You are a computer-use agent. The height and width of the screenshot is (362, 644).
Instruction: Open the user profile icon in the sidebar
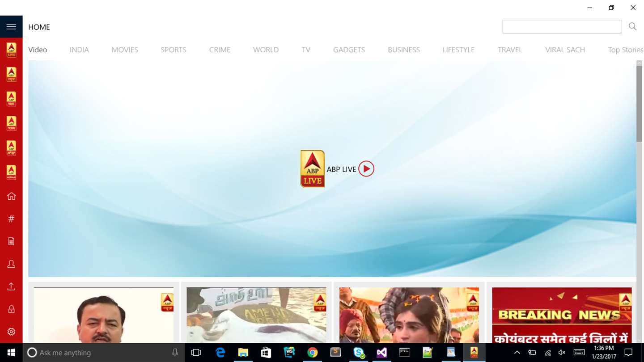point(11,264)
